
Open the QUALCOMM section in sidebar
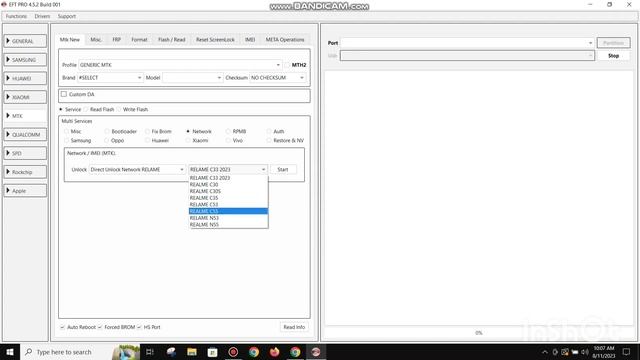25,135
